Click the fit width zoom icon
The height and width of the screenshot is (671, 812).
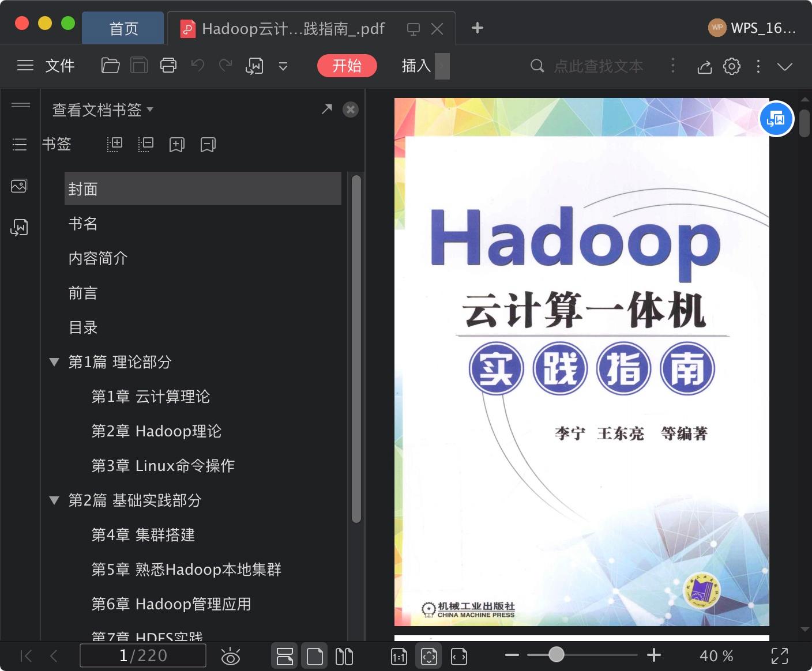click(x=459, y=656)
